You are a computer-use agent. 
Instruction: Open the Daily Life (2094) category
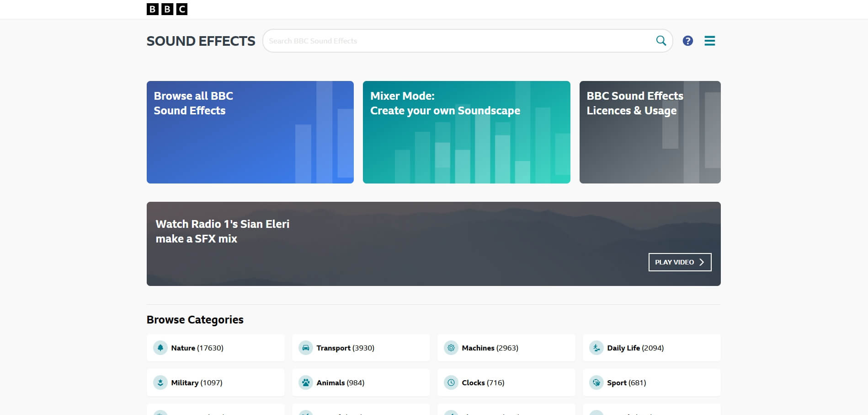(x=652, y=348)
